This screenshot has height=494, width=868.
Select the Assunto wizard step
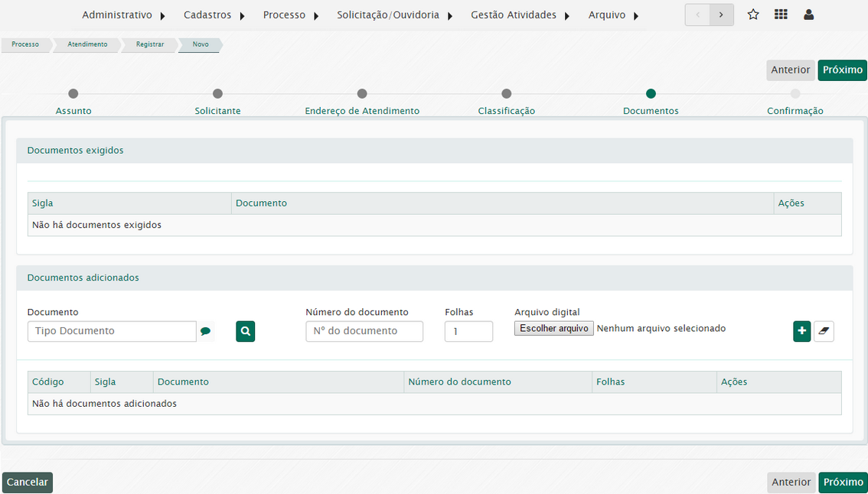pyautogui.click(x=73, y=94)
